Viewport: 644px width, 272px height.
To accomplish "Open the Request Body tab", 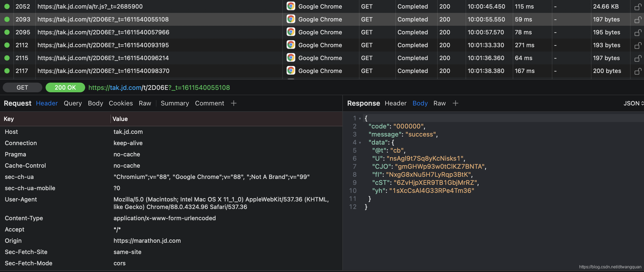I will point(95,103).
